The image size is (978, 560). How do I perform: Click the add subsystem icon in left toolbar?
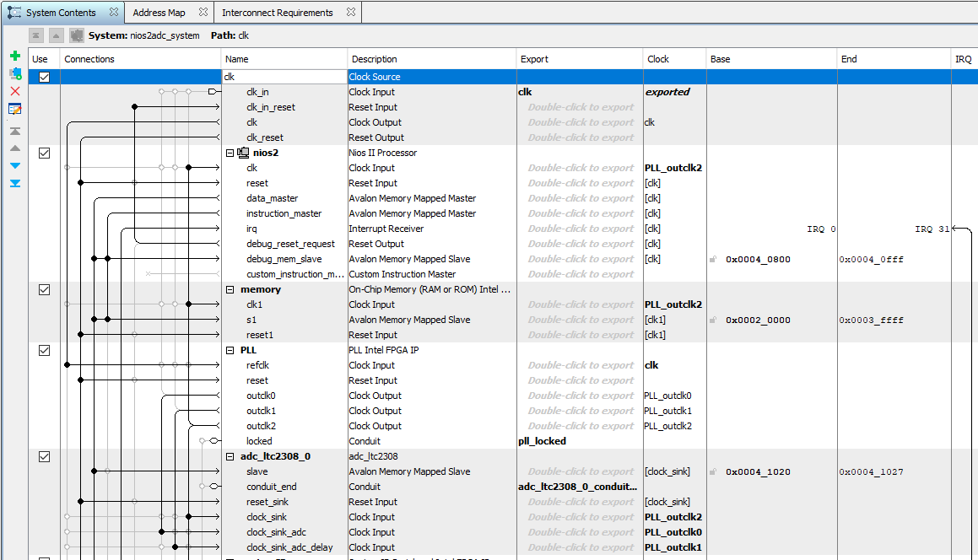(15, 73)
